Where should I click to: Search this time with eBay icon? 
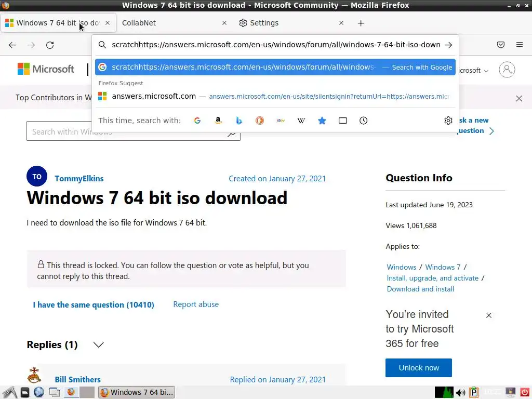tap(281, 121)
